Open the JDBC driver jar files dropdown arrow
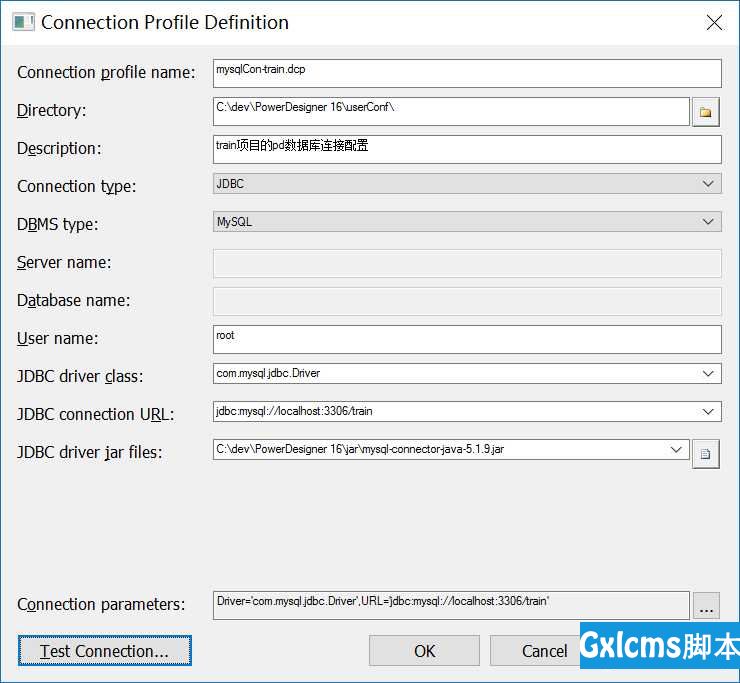This screenshot has height=683, width=740. click(676, 449)
